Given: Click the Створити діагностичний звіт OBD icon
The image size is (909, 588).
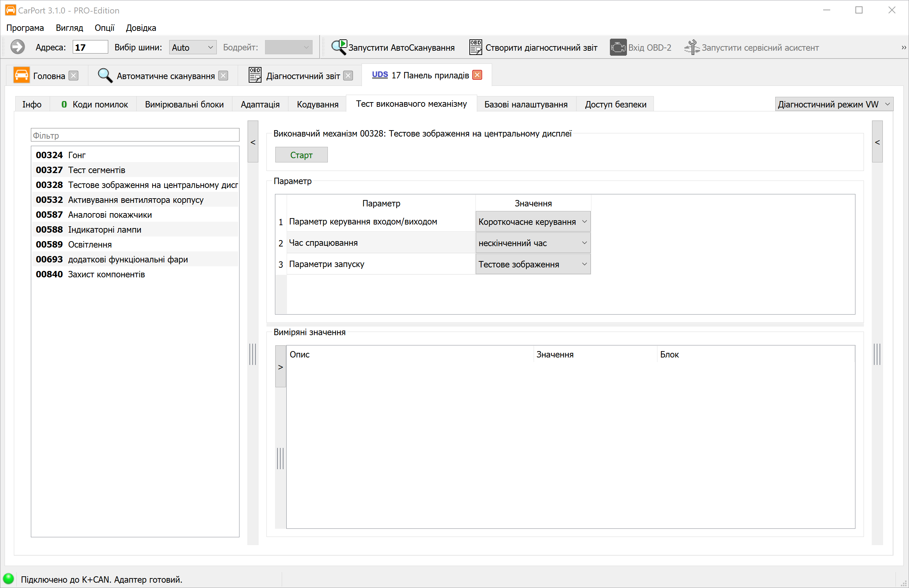Looking at the screenshot, I should [x=475, y=48].
